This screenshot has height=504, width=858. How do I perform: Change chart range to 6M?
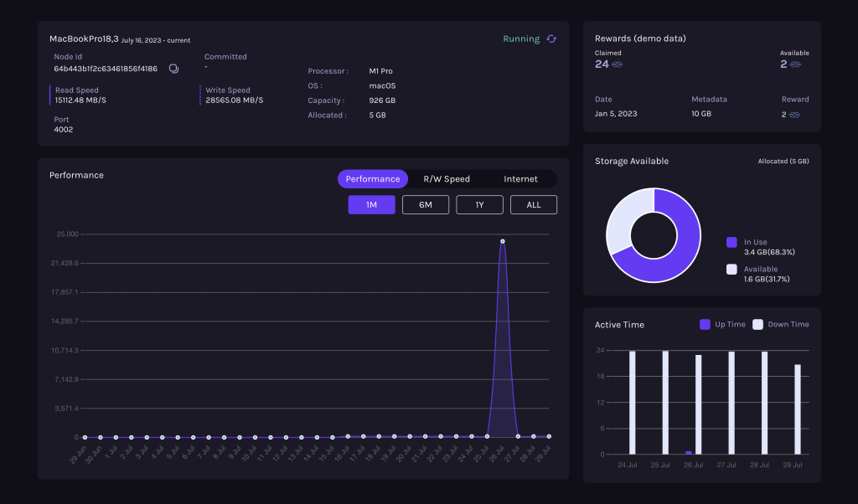tap(426, 205)
